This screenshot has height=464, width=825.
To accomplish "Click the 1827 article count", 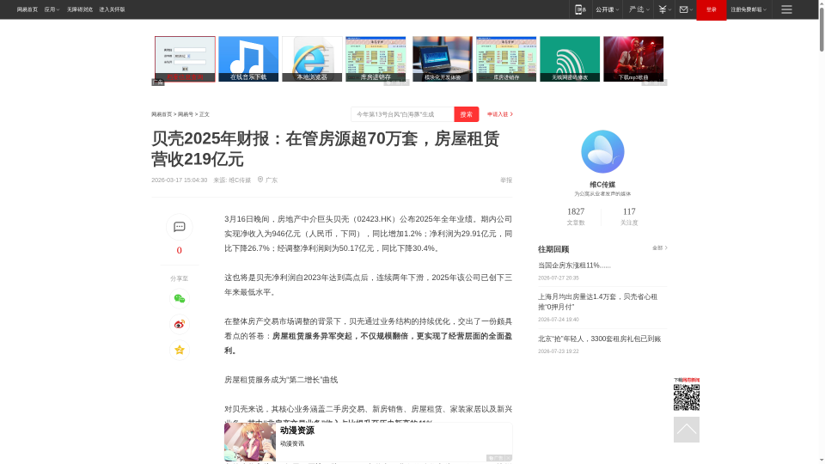I will 576,211.
